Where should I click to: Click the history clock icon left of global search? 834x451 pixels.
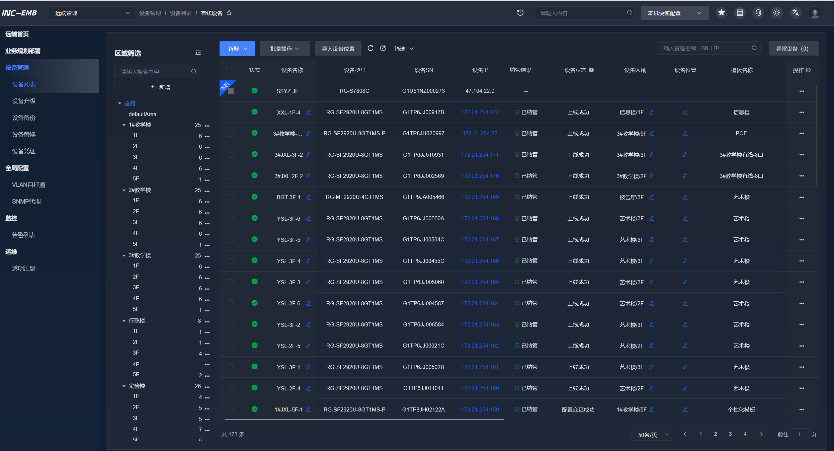520,13
